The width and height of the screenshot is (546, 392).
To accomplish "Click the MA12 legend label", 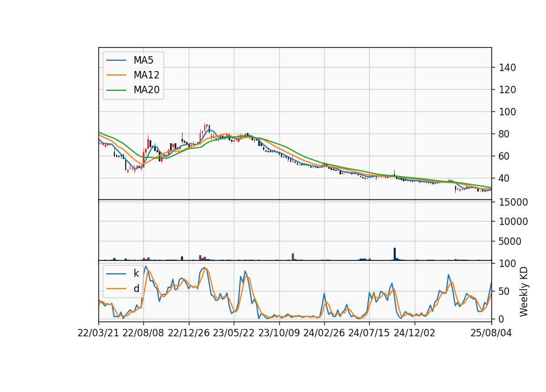I will point(146,75).
